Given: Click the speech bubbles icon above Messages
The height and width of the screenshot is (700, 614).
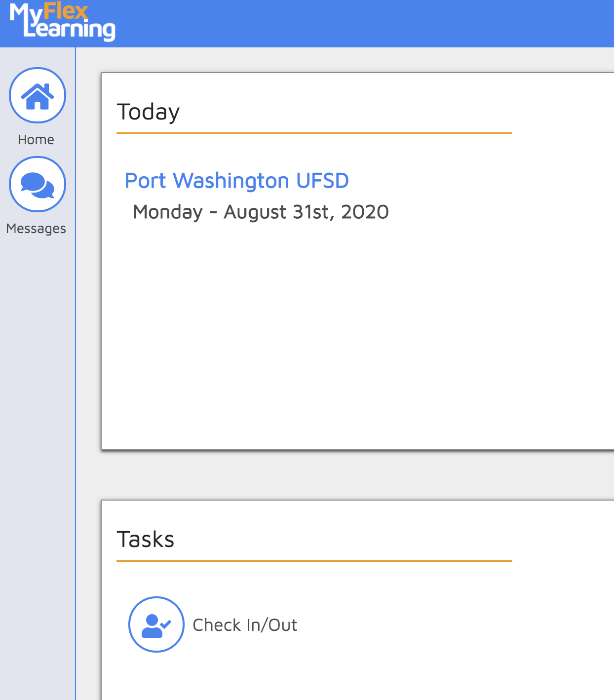Looking at the screenshot, I should (37, 183).
